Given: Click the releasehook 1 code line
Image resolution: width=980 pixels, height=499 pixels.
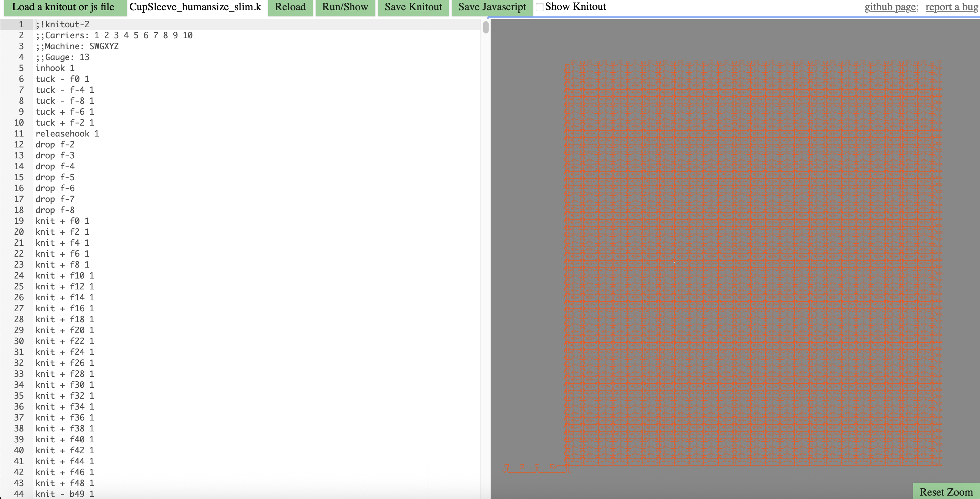Looking at the screenshot, I should click(67, 133).
